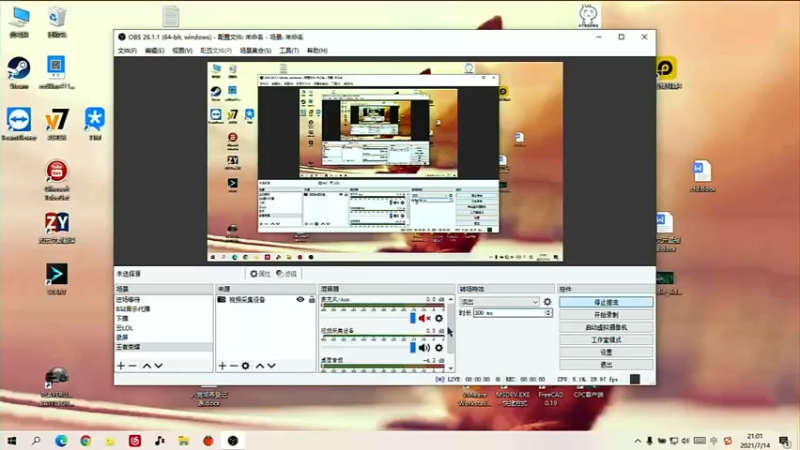800x450 pixels.
Task: Move the selected source up
Action: [x=260, y=366]
